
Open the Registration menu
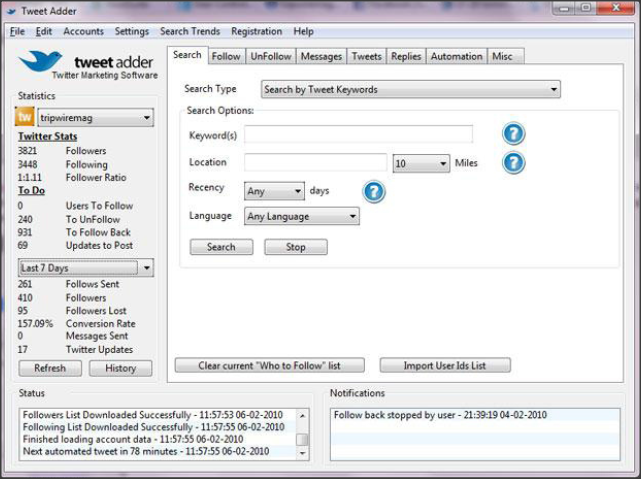tap(257, 31)
